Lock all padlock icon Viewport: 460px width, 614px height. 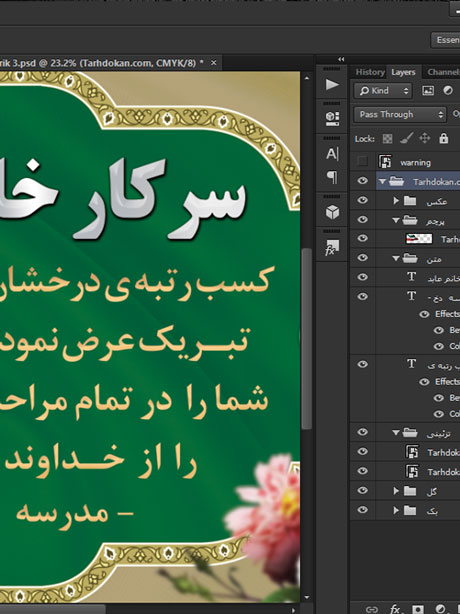tap(443, 138)
